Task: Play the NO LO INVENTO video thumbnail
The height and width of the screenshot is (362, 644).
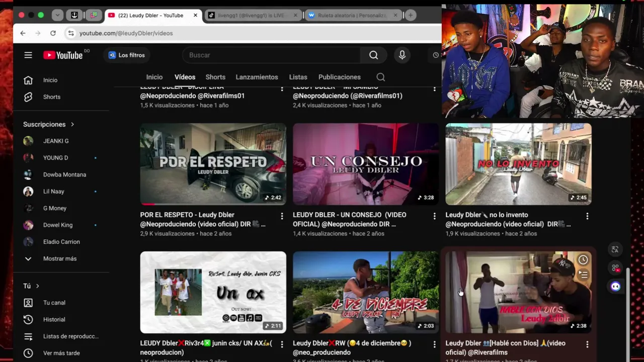Action: click(x=518, y=164)
